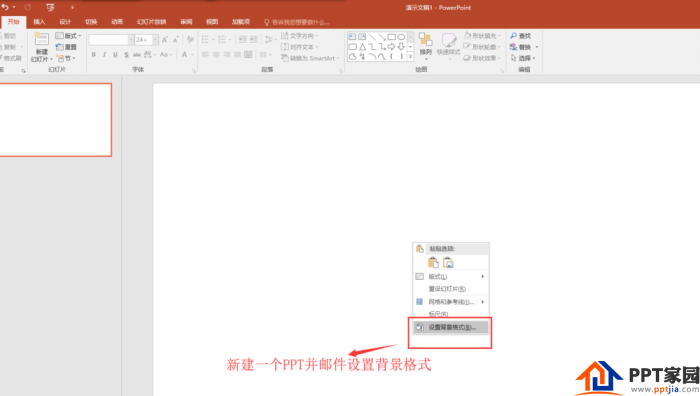This screenshot has width=700, height=396.
Task: Open the 文字方向 Text Direction dropdown
Action: click(x=300, y=36)
